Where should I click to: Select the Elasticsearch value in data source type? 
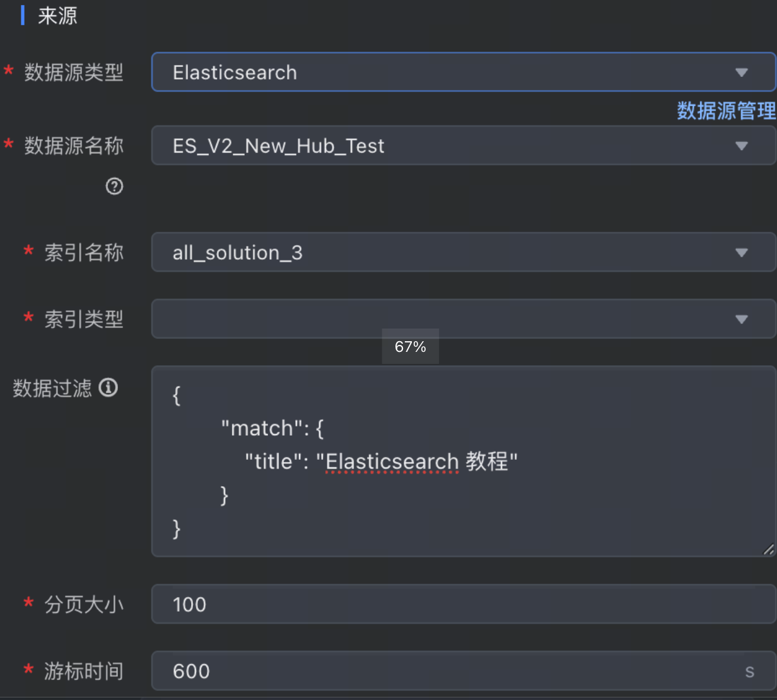pyautogui.click(x=235, y=73)
